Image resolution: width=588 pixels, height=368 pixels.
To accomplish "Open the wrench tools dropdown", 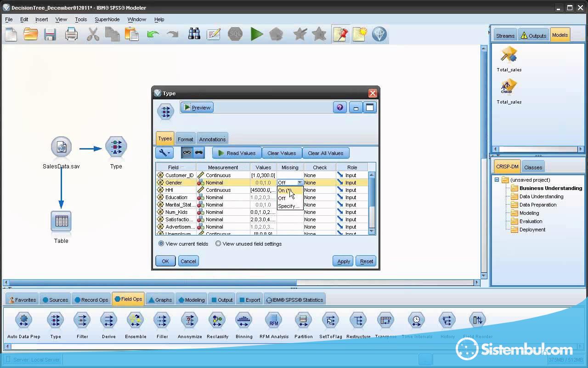I will pyautogui.click(x=164, y=153).
